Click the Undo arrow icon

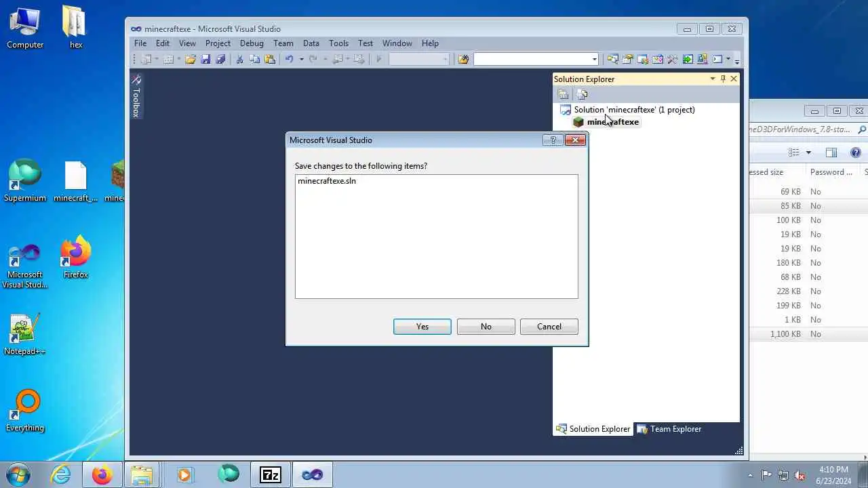click(x=290, y=60)
